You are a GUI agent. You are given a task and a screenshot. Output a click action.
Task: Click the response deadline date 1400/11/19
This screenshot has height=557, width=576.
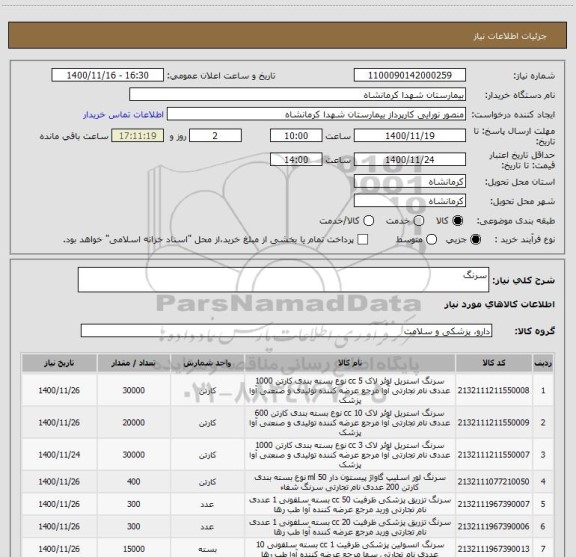pyautogui.click(x=410, y=136)
